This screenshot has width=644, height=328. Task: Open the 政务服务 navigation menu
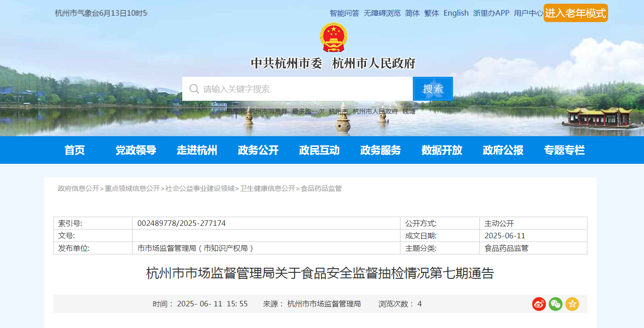click(381, 150)
